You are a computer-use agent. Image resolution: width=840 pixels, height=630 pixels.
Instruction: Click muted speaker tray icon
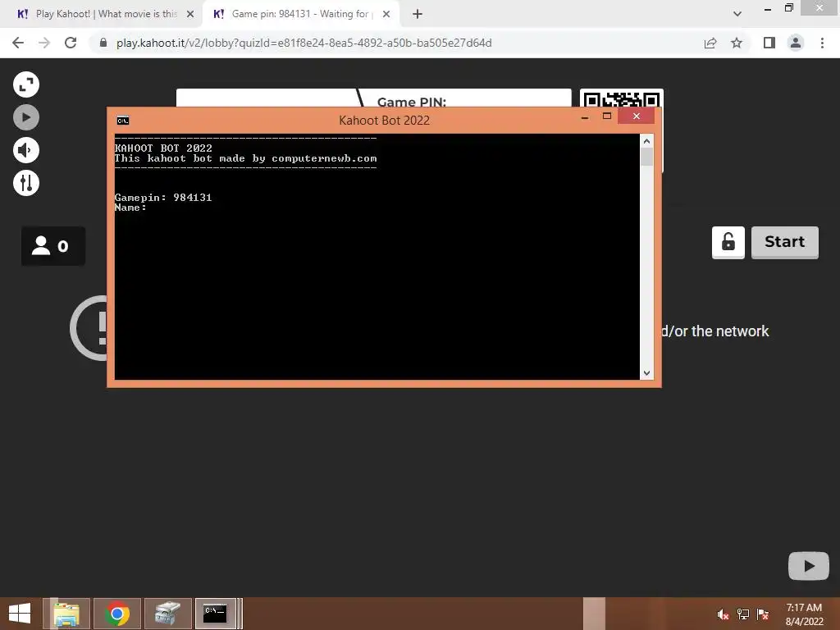pyautogui.click(x=723, y=614)
